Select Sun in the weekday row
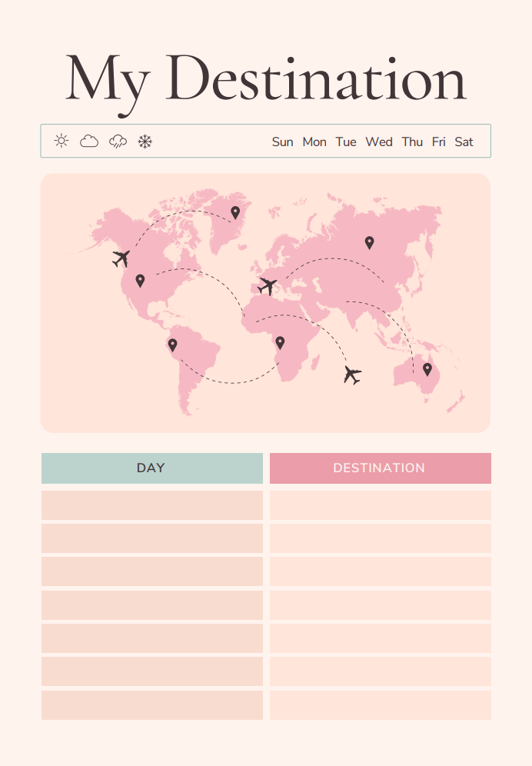 pos(282,142)
